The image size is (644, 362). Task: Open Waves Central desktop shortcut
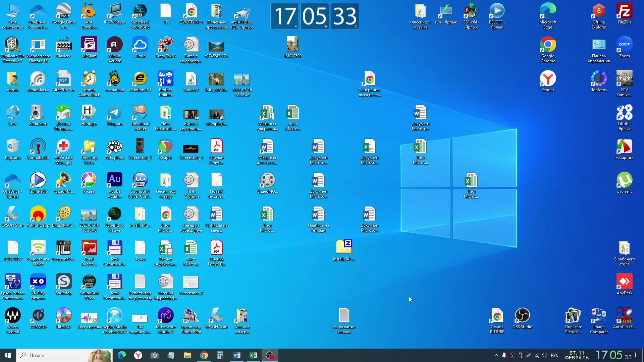coord(12,321)
